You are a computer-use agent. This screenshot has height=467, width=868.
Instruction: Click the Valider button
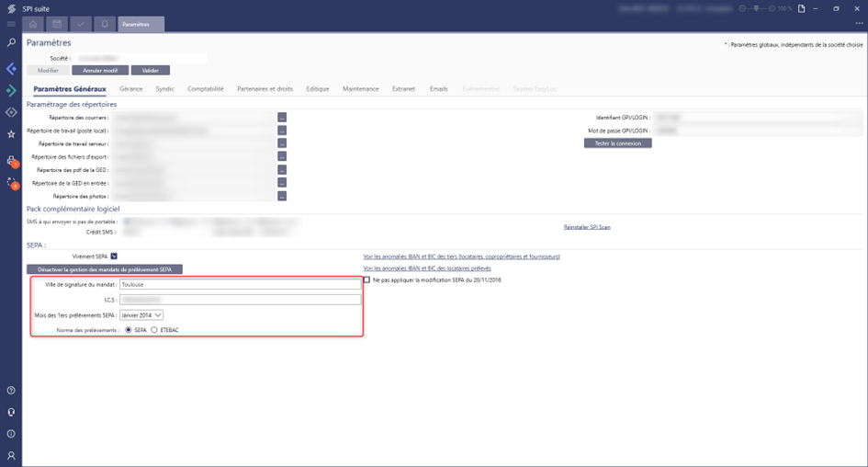click(x=151, y=71)
